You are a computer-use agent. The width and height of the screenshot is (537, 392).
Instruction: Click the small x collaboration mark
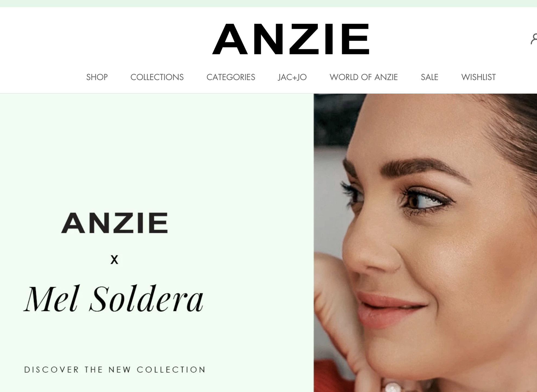click(x=114, y=260)
